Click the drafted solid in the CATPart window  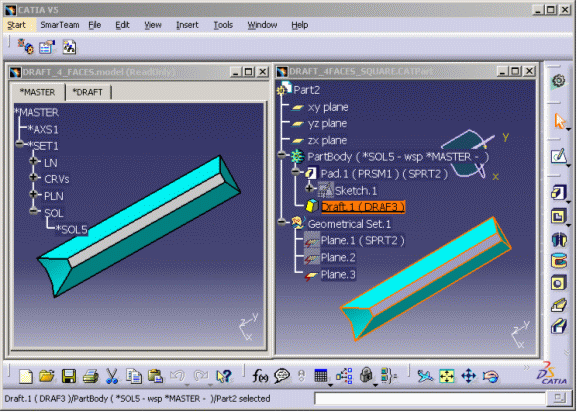[426, 279]
